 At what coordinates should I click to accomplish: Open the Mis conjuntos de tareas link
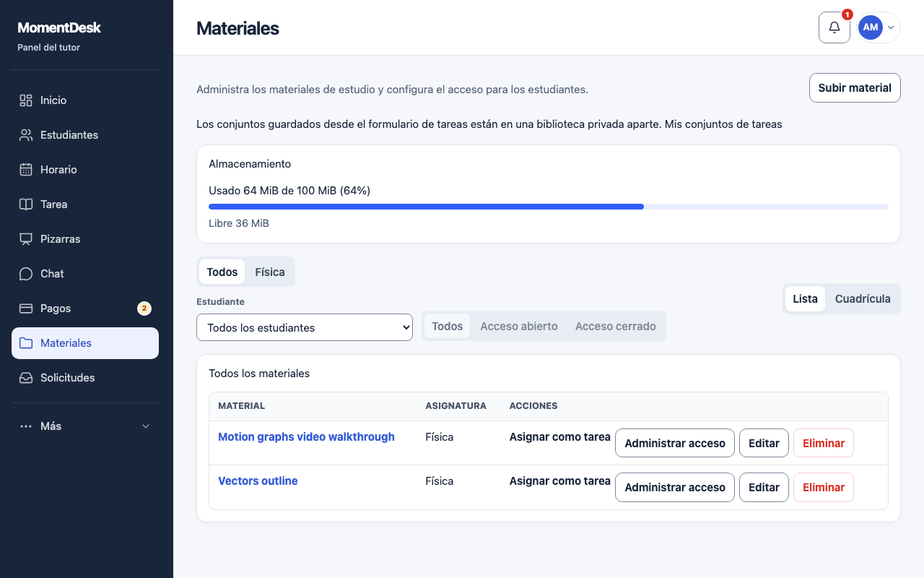pos(723,124)
